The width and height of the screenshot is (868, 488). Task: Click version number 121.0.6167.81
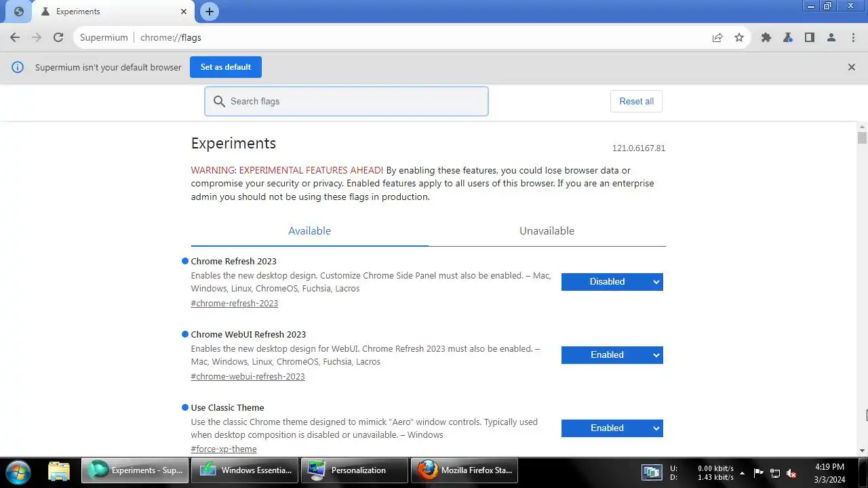639,148
